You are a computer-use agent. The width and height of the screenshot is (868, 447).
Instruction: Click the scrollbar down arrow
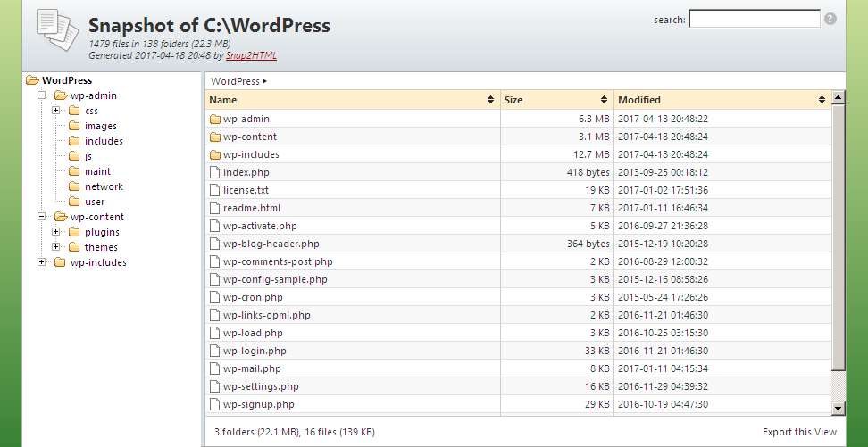[839, 409]
